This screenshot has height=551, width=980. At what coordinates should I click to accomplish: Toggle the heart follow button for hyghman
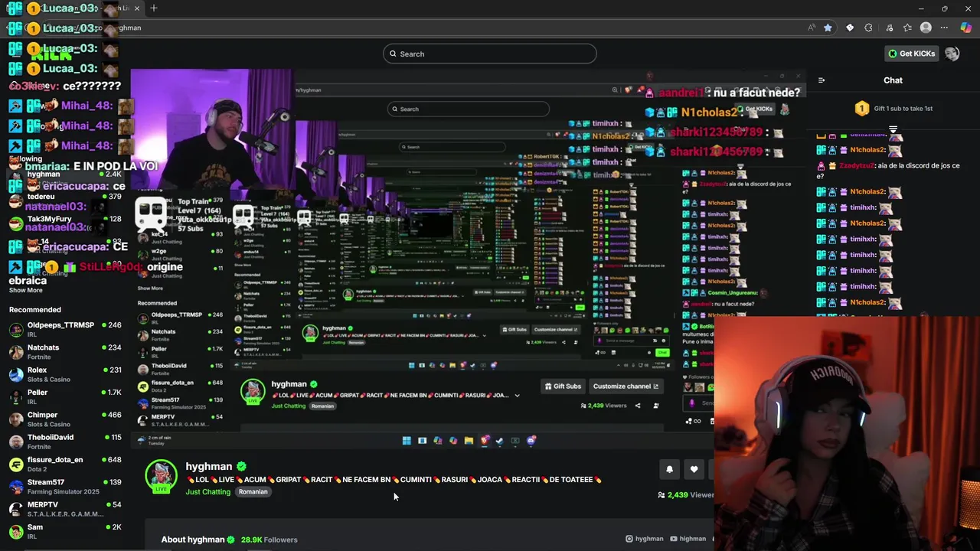tap(694, 469)
